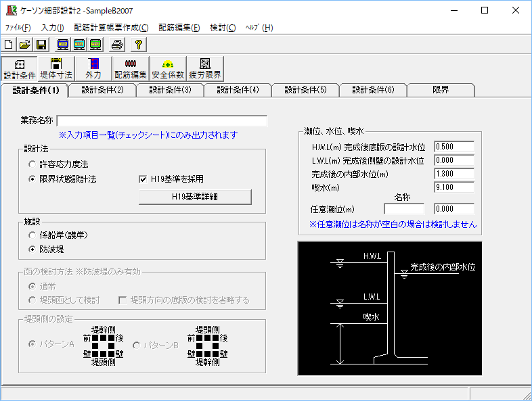Open the 安全係数 panel button
This screenshot has height=401, width=532.
tap(168, 69)
